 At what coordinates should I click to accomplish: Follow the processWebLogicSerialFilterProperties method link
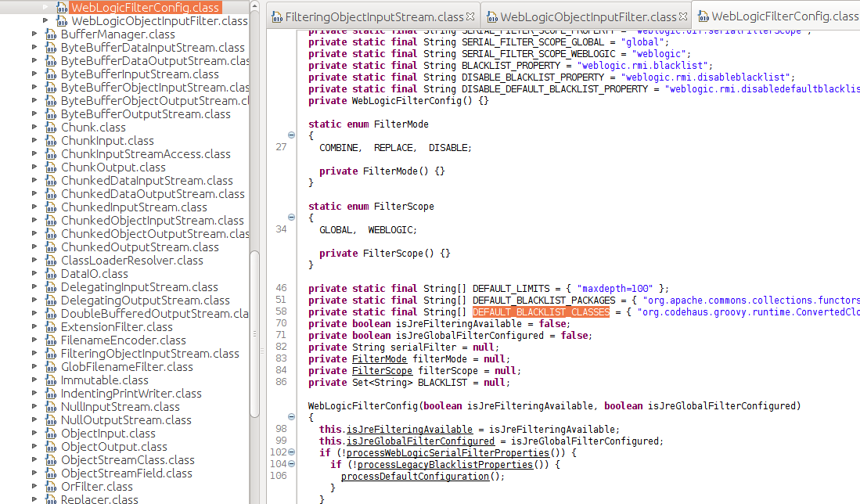(448, 453)
